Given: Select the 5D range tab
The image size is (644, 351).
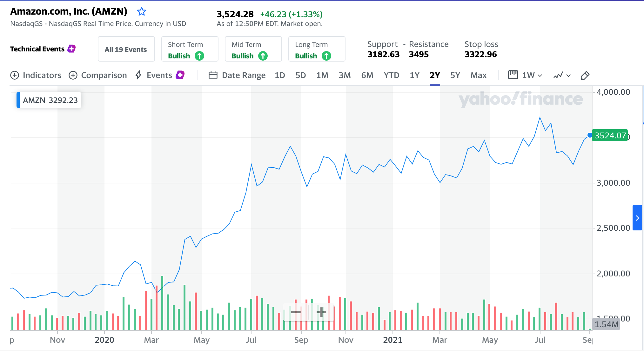Looking at the screenshot, I should 300,75.
